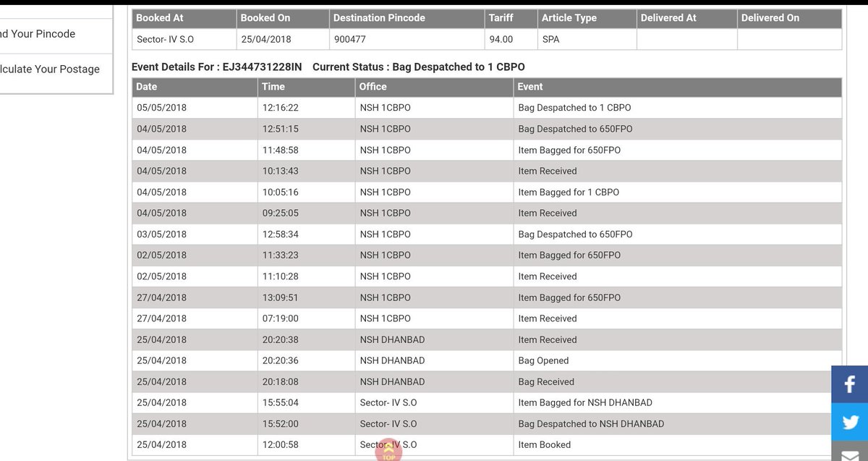Select the Sector- IV S.O booked at cell
The width and height of the screenshot is (868, 461).
click(x=184, y=39)
